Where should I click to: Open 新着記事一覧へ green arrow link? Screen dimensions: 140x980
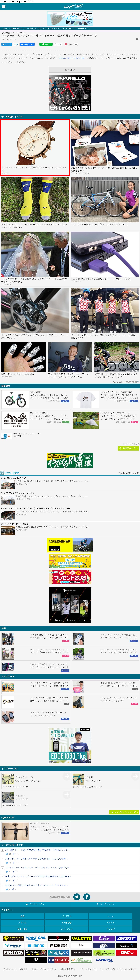pos(128,448)
